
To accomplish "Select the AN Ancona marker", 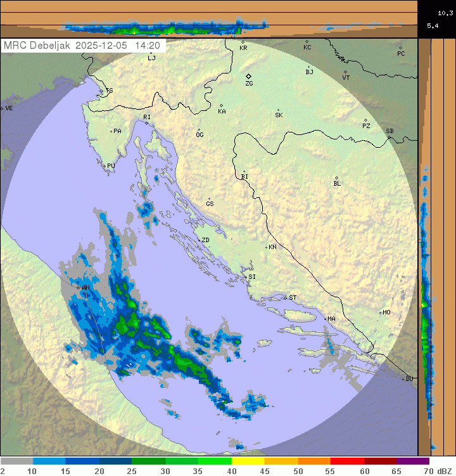I will 79,288.
